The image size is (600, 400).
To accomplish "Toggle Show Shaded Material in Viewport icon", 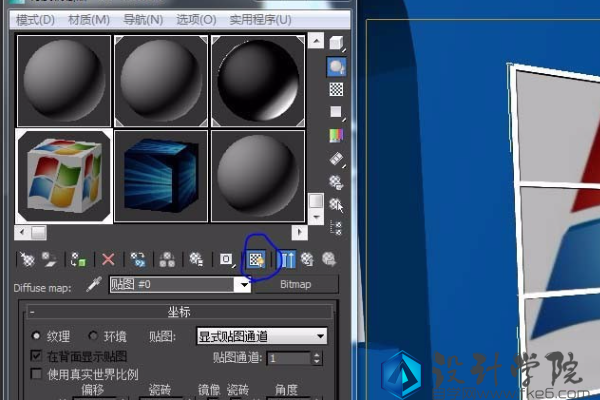I will [255, 260].
